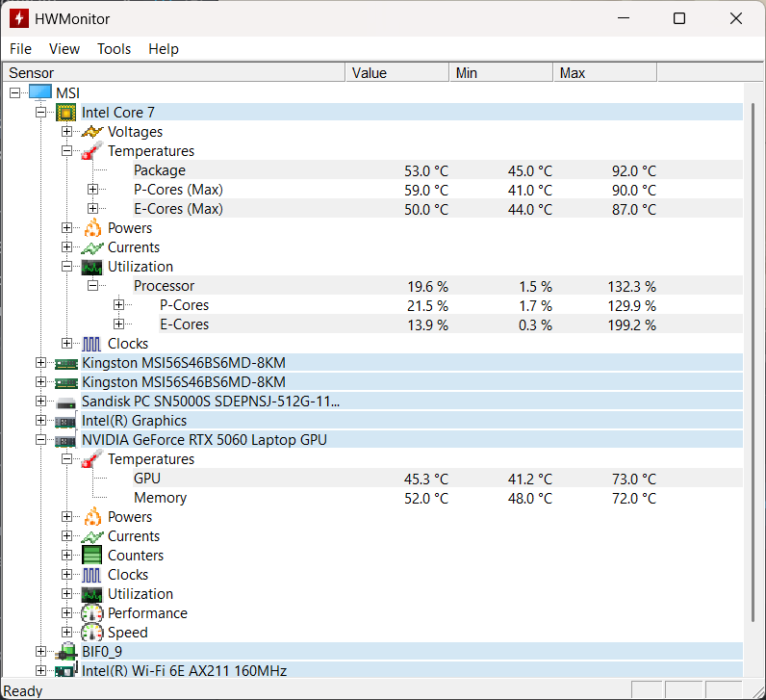The width and height of the screenshot is (766, 700).
Task: Click the green Counters icon under NVIDIA GPU
Action: pyautogui.click(x=92, y=556)
